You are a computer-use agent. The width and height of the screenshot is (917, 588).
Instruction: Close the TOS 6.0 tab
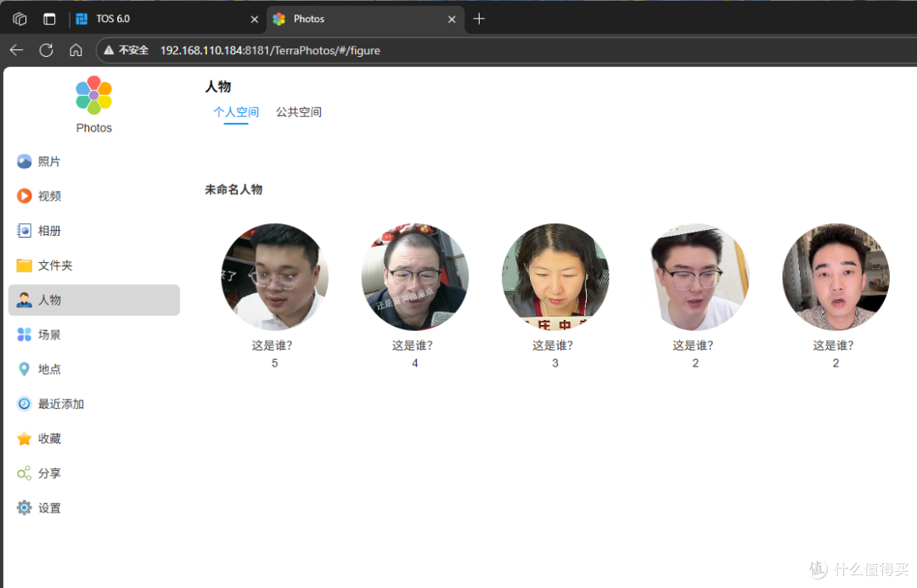coord(255,20)
